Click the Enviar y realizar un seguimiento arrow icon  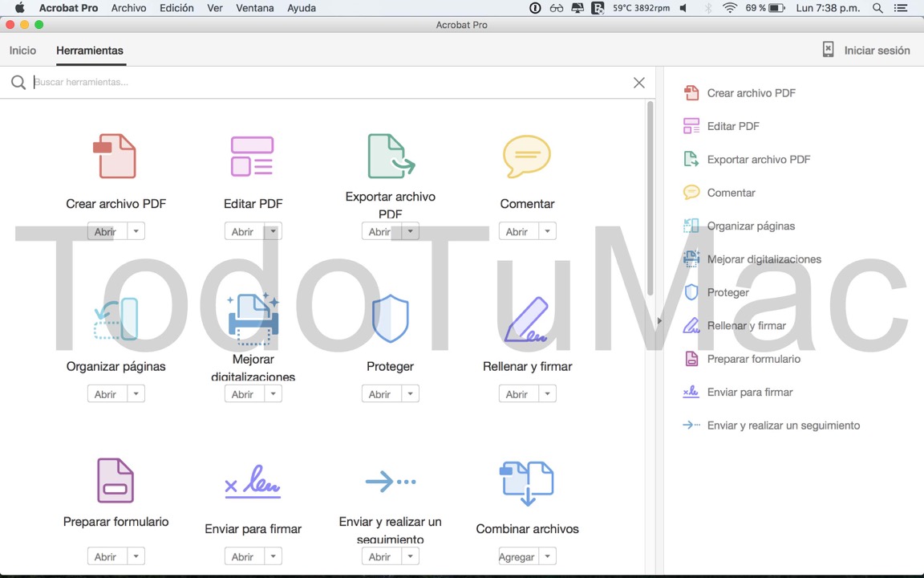(390, 482)
